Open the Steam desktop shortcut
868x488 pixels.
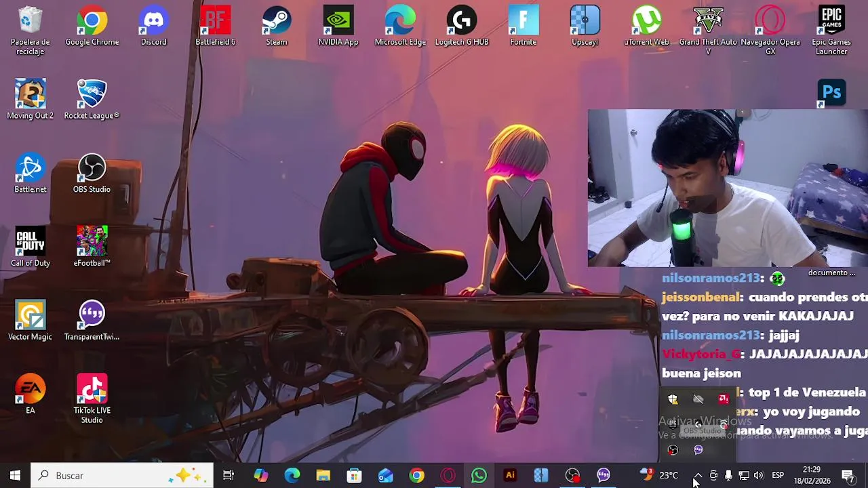click(x=277, y=26)
